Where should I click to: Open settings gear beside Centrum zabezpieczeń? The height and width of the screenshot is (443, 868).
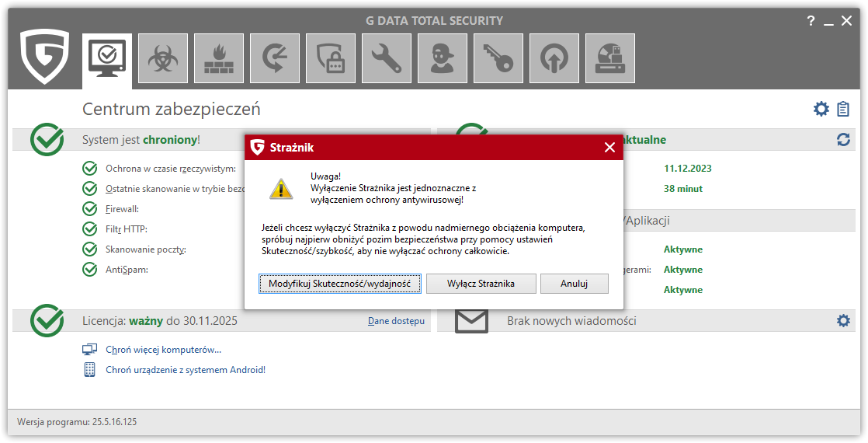821,109
